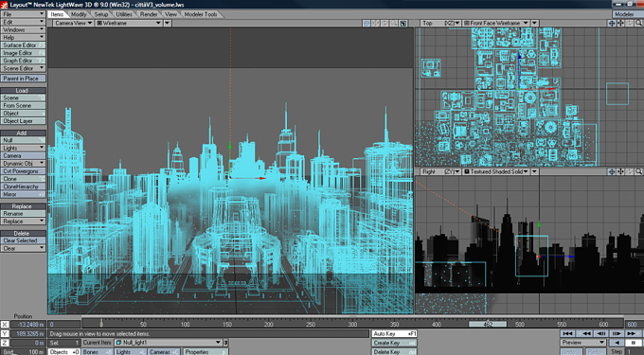Click the X position value field
The width and height of the screenshot is (644, 355).
pos(27,324)
